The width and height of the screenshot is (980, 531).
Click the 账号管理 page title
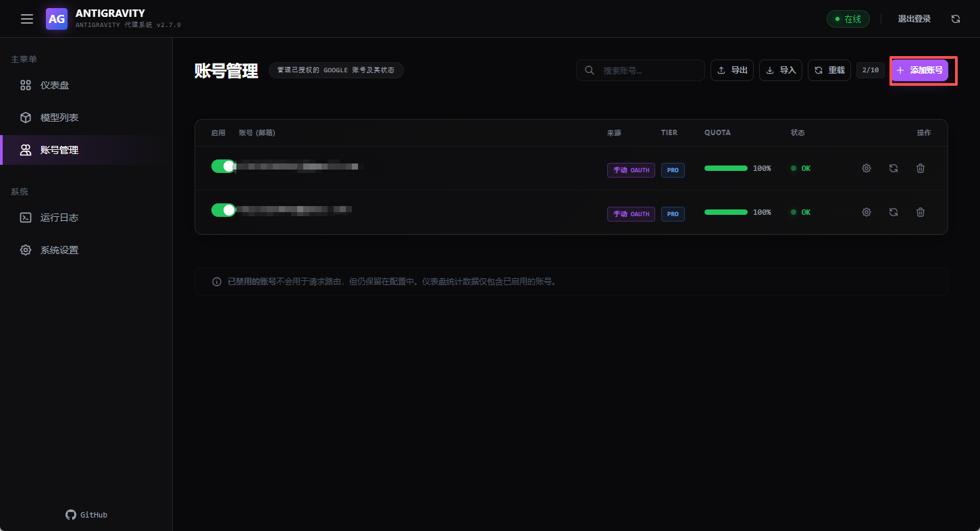coord(226,71)
